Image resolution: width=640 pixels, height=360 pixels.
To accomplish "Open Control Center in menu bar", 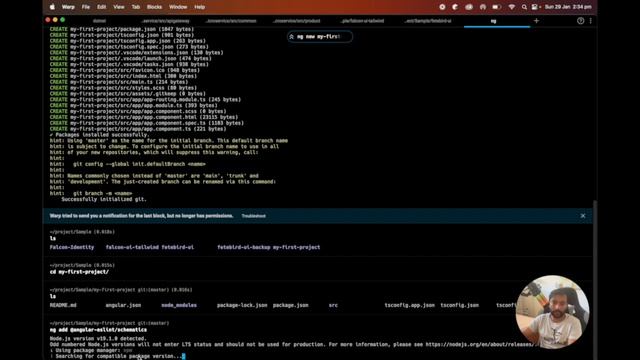I will (535, 7).
